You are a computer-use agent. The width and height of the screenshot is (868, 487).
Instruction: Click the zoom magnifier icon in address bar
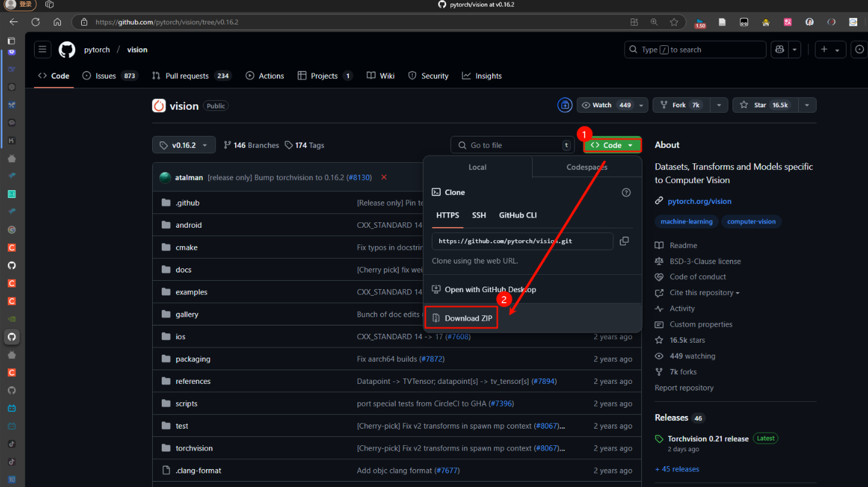[x=654, y=22]
